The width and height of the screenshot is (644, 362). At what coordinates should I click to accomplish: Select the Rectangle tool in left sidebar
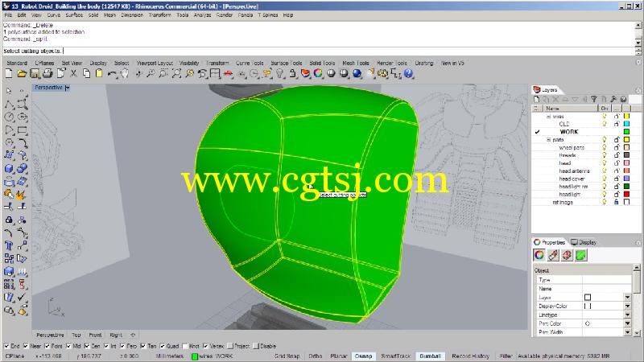(x=23, y=130)
